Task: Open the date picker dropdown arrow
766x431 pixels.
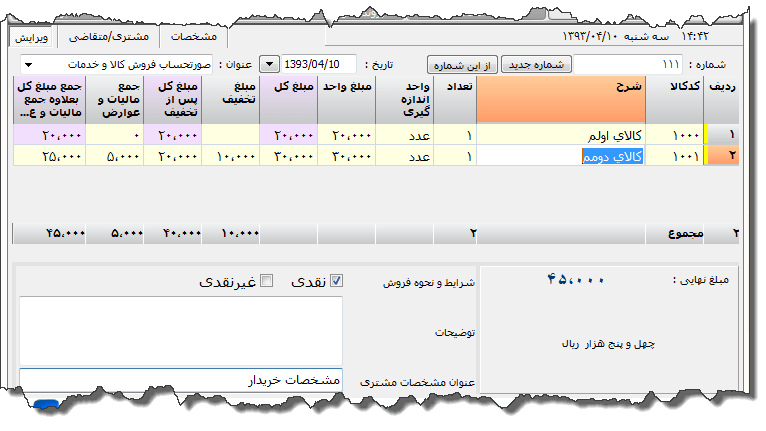Action: point(269,65)
